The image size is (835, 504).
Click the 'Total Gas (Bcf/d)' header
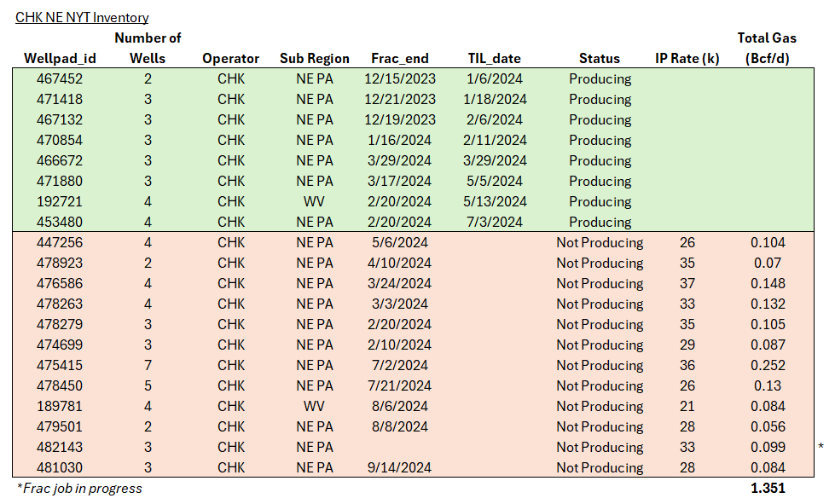pos(768,48)
